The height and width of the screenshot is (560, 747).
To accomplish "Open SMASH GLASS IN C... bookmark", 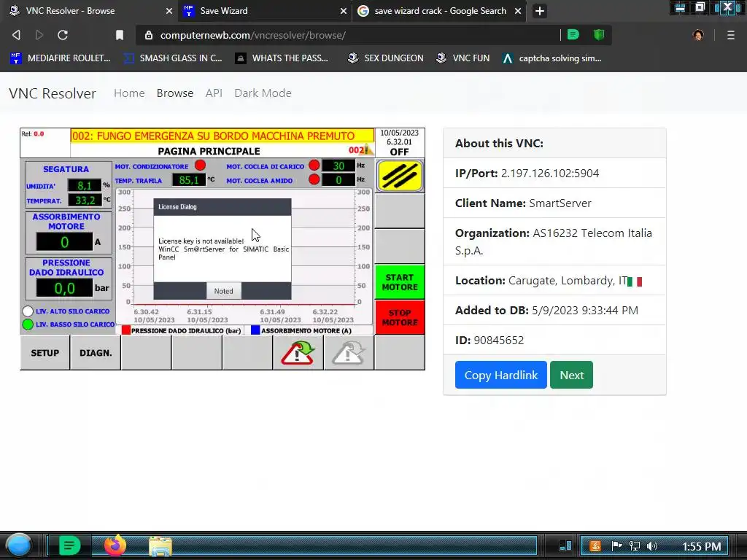I will pyautogui.click(x=173, y=58).
